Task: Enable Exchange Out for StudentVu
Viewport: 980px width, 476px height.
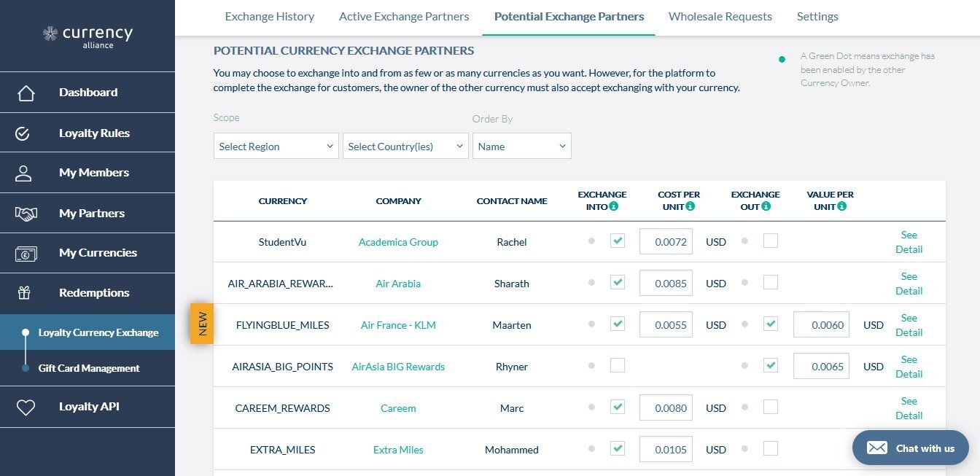Action: point(771,241)
